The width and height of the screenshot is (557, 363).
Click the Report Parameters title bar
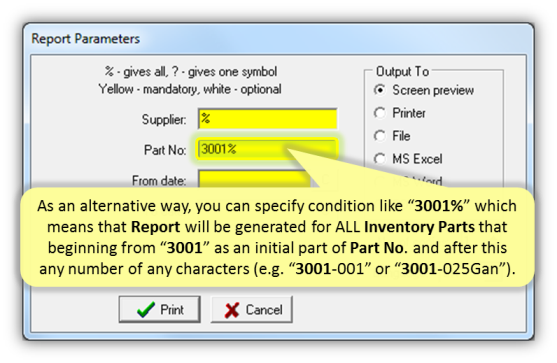(x=278, y=39)
